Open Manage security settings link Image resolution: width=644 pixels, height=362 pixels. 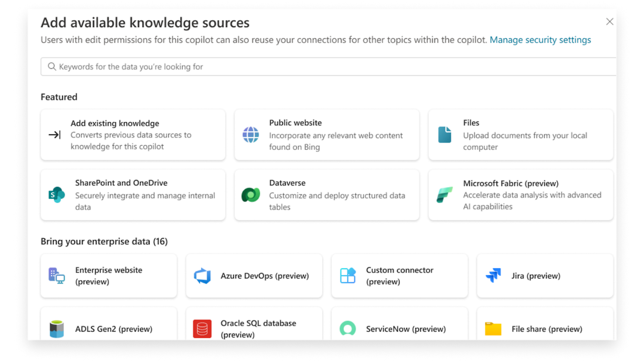click(540, 40)
